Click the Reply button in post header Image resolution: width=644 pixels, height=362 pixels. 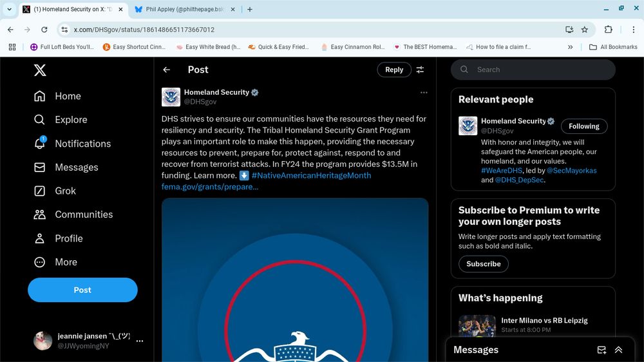(394, 70)
